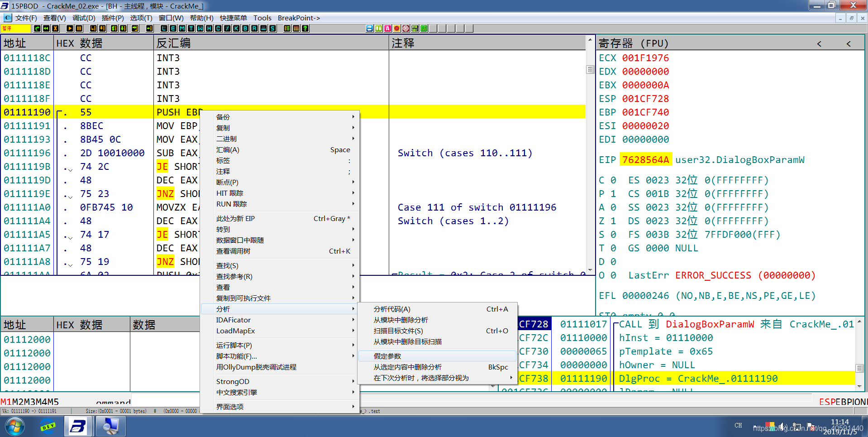Click the red record circle toolbar icon
Image resolution: width=868 pixels, height=437 pixels.
point(397,28)
